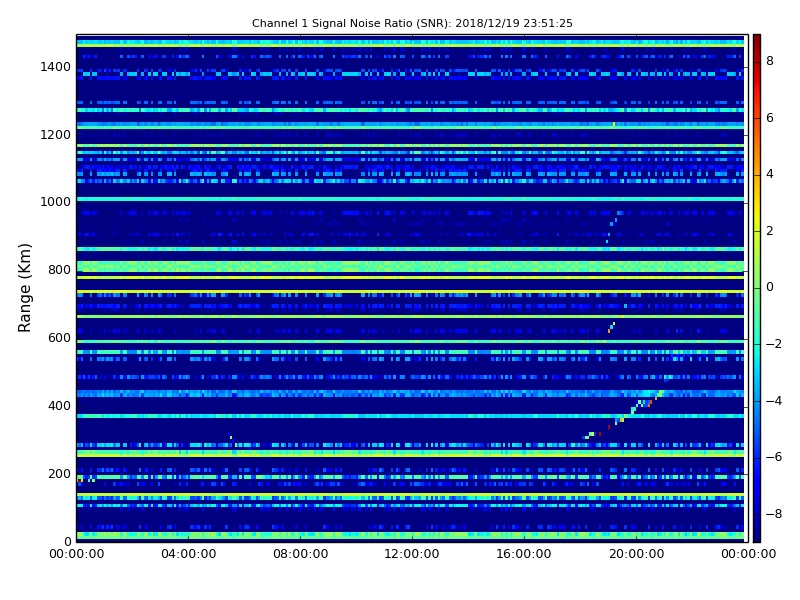Click the 200 range tick label
800x600 pixels.
click(x=59, y=473)
